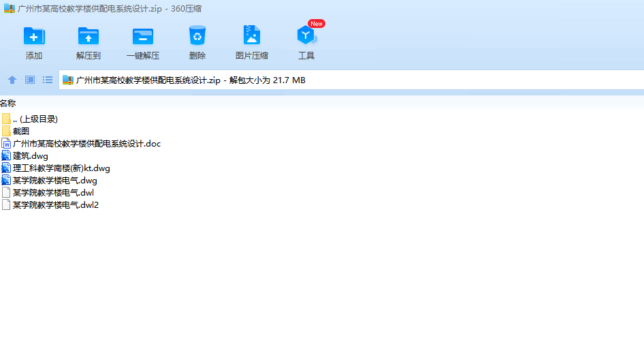This screenshot has width=644, height=364.
Task: Go up one level with the up arrow
Action: pos(12,80)
